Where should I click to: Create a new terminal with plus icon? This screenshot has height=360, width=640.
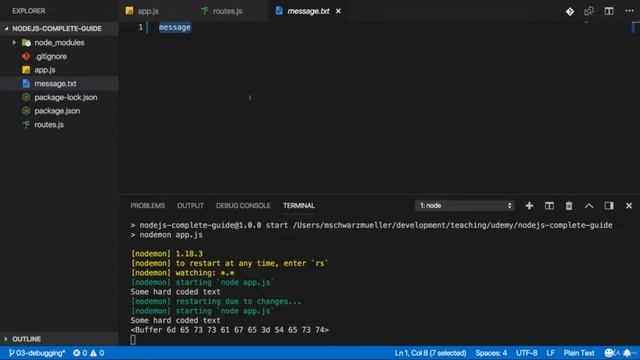click(x=529, y=206)
